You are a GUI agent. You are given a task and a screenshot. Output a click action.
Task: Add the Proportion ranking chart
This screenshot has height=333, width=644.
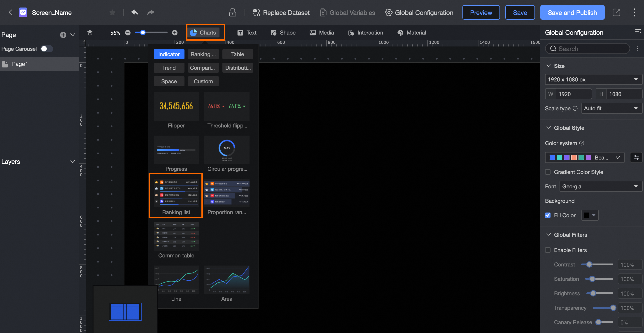pyautogui.click(x=227, y=197)
